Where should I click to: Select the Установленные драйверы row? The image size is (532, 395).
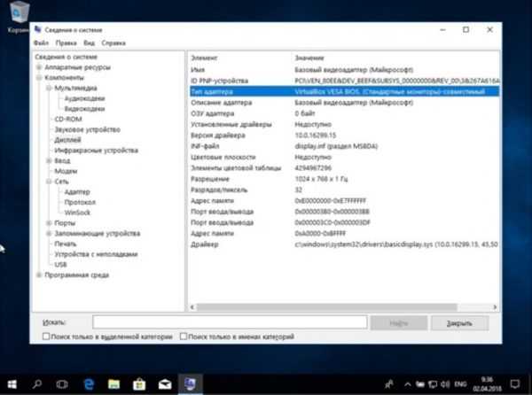344,124
